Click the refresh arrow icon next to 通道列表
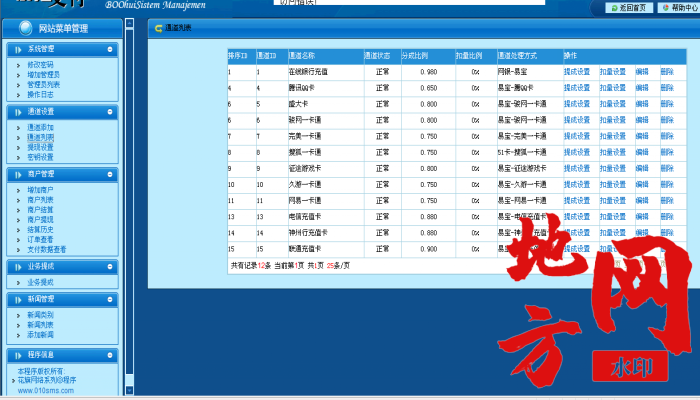 click(x=158, y=28)
